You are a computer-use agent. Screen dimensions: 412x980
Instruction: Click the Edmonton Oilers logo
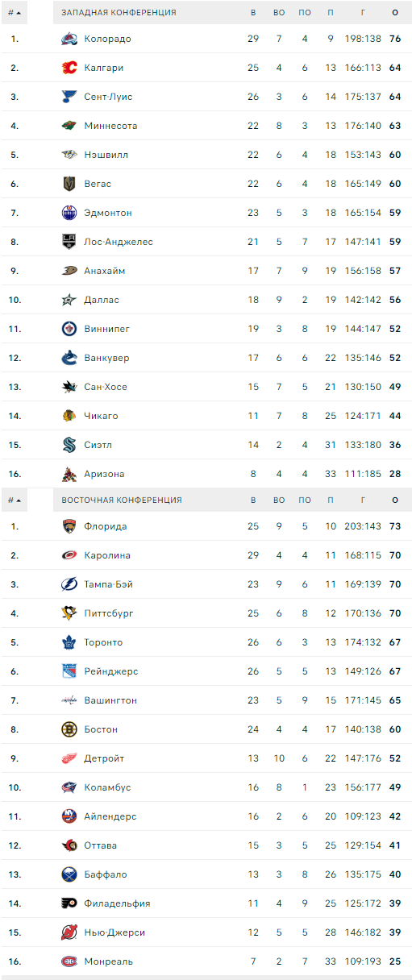69,213
